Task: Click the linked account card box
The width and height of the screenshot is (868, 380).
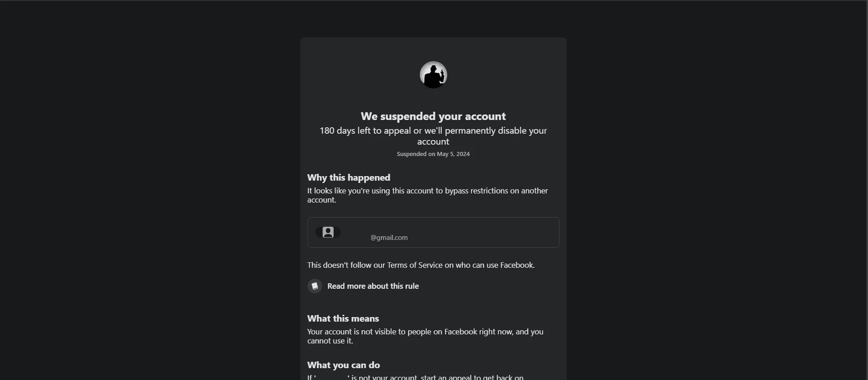Action: (433, 232)
